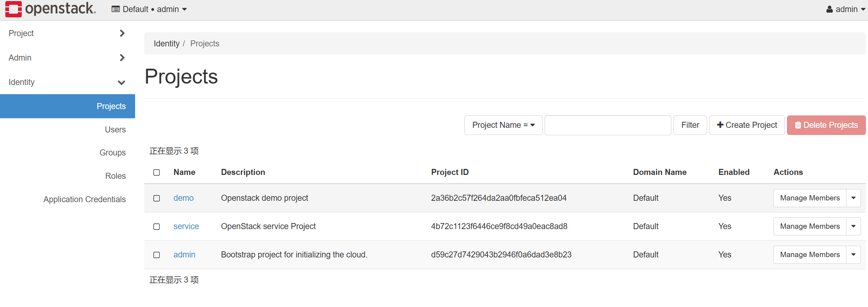Viewport: 868px width, 307px height.
Task: Open the service project link
Action: pyautogui.click(x=186, y=226)
